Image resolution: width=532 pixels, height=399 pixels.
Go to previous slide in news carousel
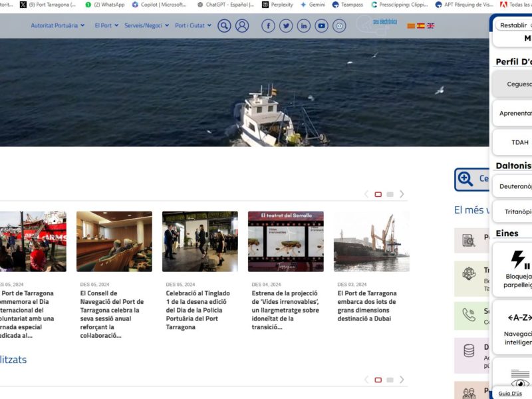pos(366,194)
